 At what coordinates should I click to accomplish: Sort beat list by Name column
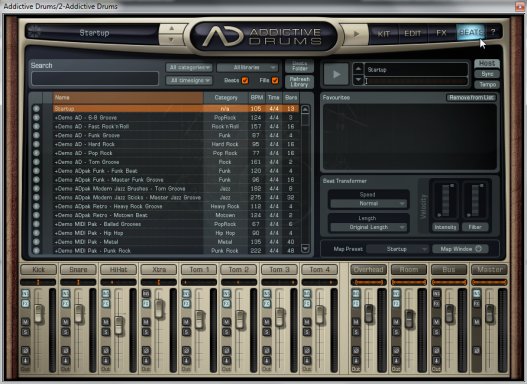[128, 97]
